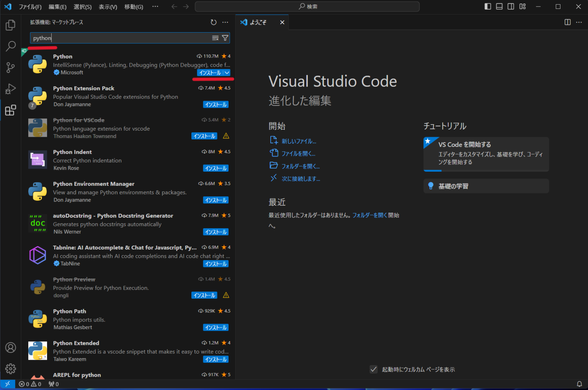
Task: Open the Search panel from activity bar
Action: point(10,46)
